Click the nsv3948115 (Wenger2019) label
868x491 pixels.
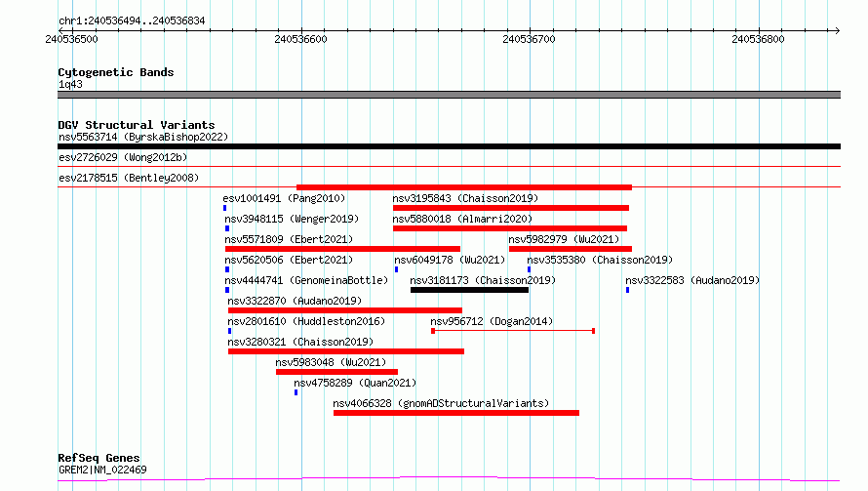pos(292,219)
